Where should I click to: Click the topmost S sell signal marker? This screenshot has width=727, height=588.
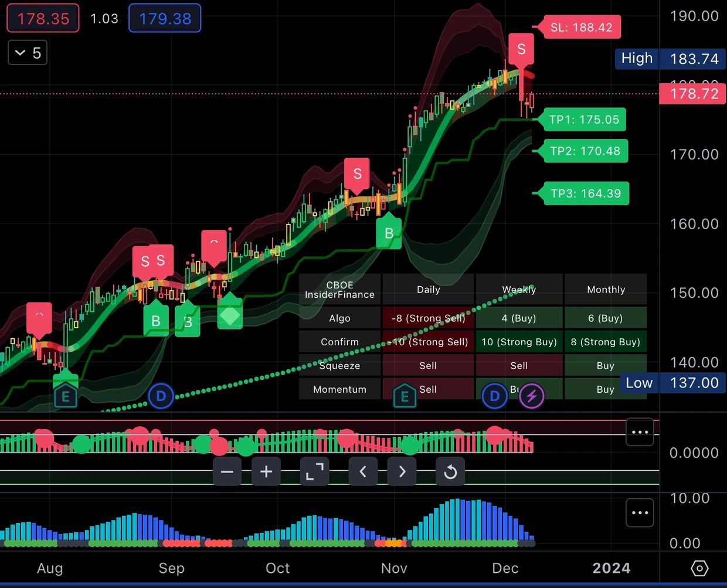pos(521,49)
